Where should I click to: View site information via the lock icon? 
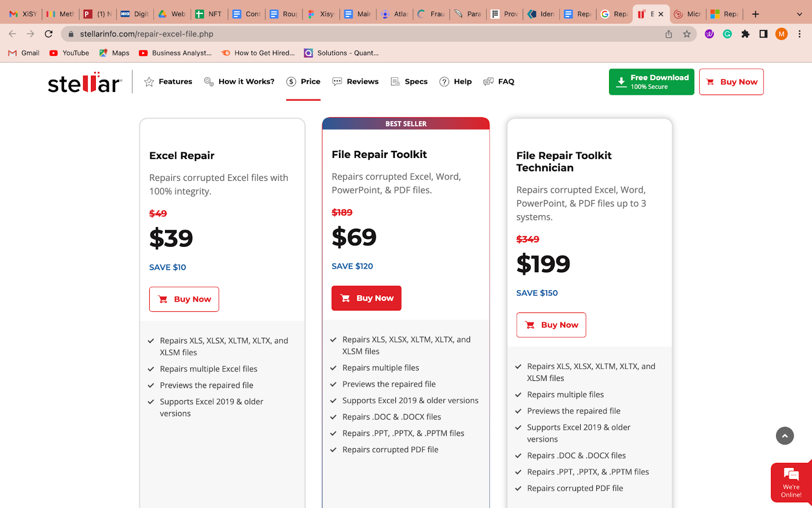point(71,34)
